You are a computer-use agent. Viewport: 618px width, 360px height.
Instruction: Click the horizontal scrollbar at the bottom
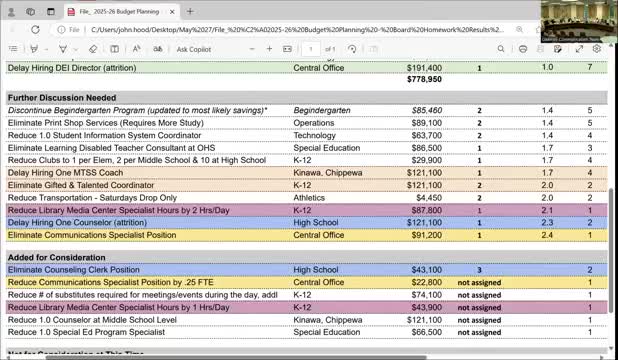coord(236,358)
